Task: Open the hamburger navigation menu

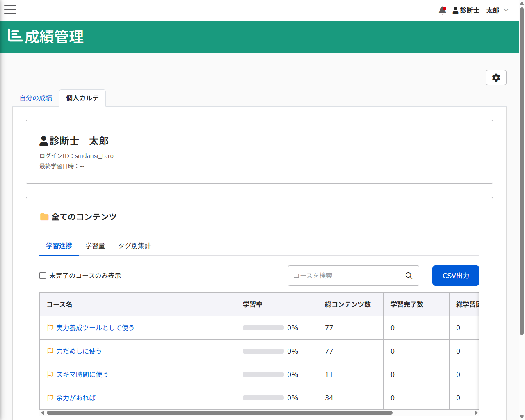Action: click(10, 9)
